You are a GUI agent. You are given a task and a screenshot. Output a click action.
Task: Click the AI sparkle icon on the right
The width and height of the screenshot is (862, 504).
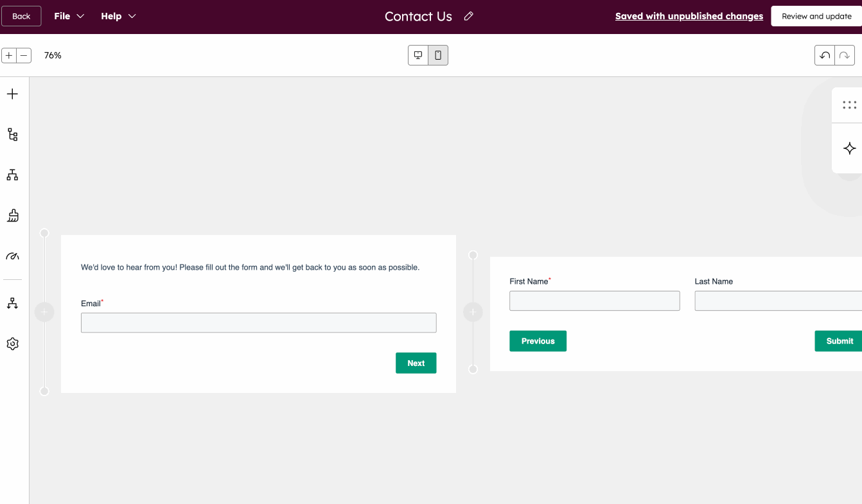click(x=850, y=148)
